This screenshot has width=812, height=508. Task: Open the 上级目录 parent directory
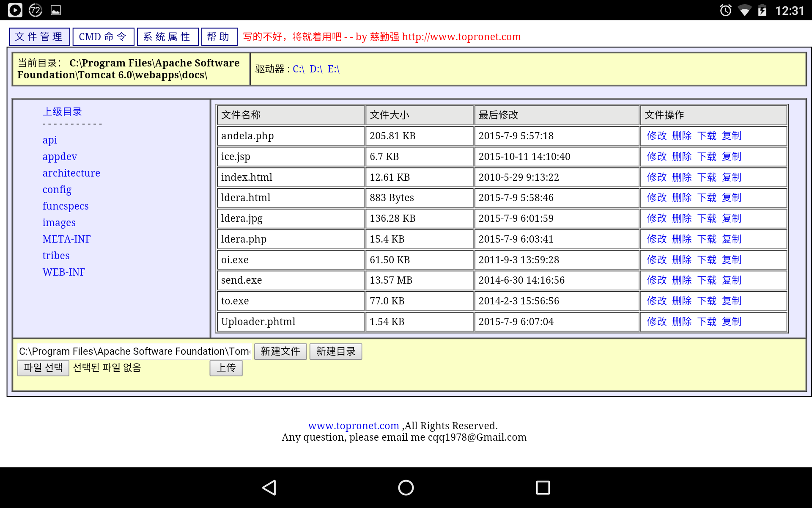point(63,111)
